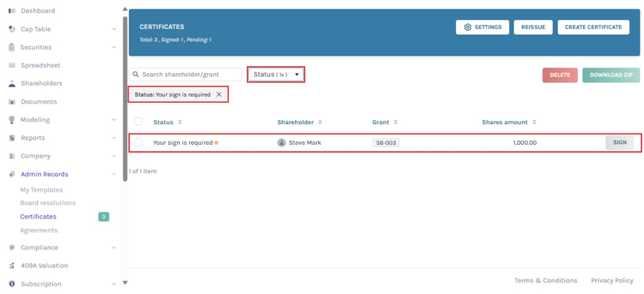Check the select-all checkbox in table header
The height and width of the screenshot is (294, 644).
pos(139,121)
